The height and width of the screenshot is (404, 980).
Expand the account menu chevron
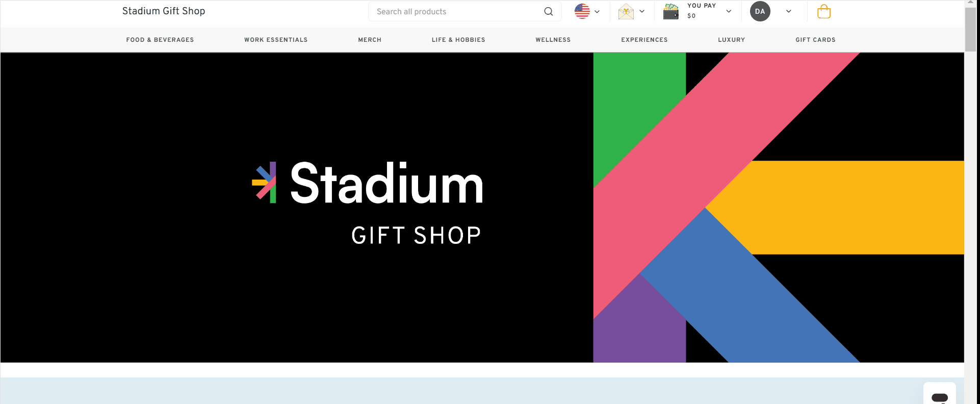click(x=789, y=11)
